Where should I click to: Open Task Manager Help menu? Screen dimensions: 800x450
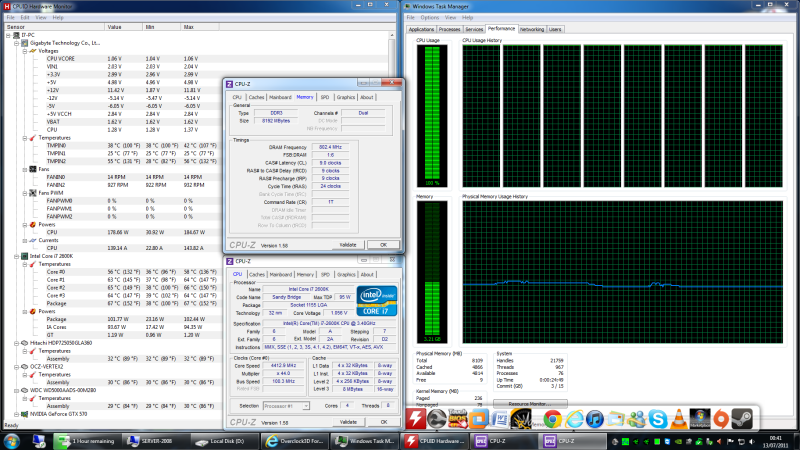point(467,17)
